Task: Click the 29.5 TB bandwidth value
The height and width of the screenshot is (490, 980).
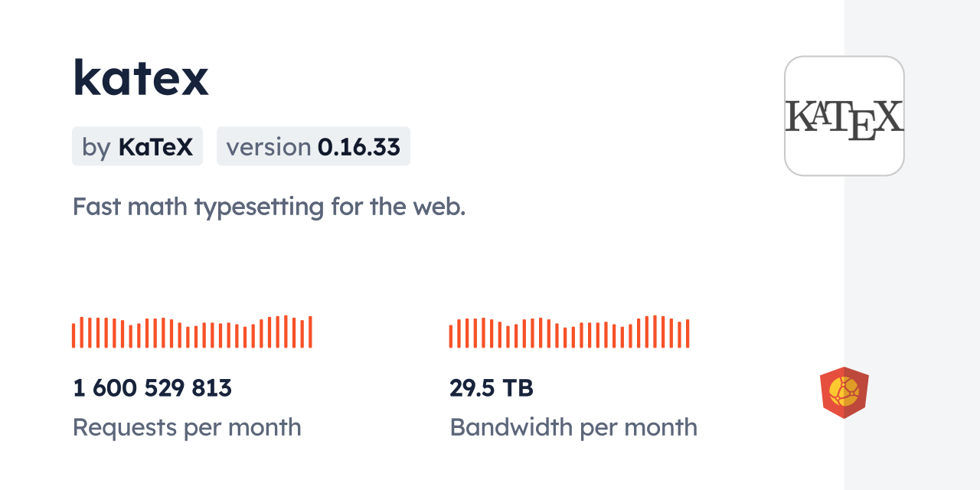Action: 491,388
